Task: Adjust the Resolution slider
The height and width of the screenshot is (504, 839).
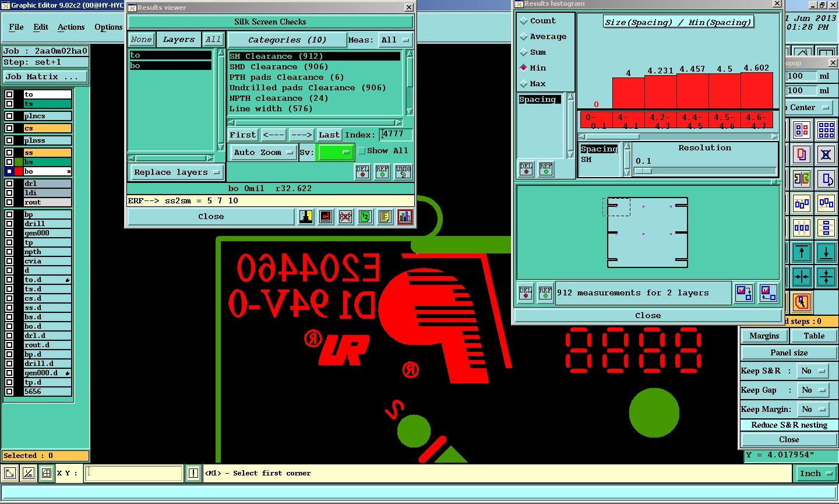Action: point(643,171)
